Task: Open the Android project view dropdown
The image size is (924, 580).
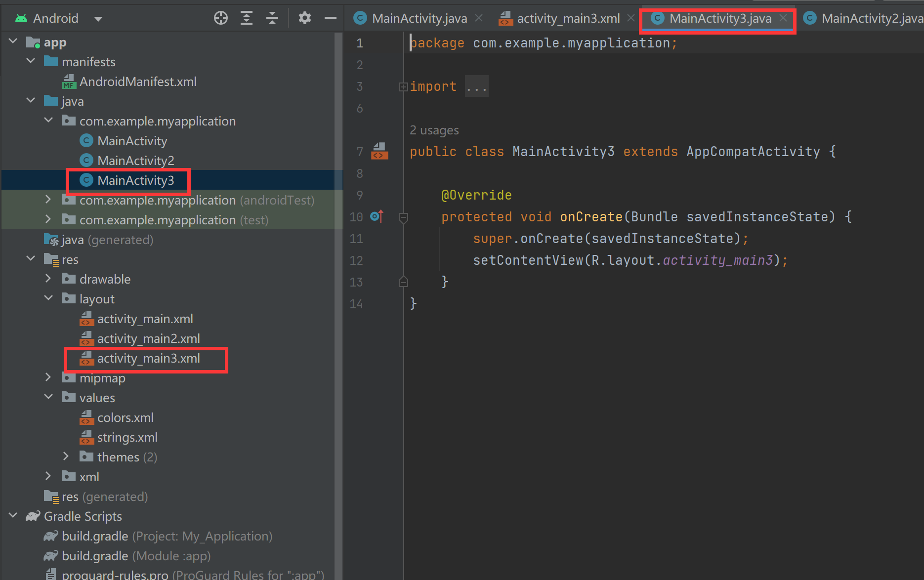Action: point(98,19)
